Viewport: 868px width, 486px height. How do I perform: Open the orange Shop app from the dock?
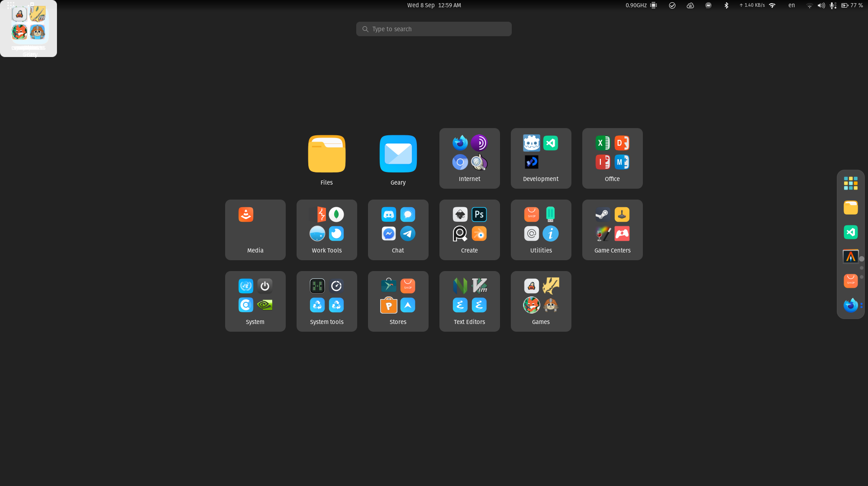coord(851,281)
